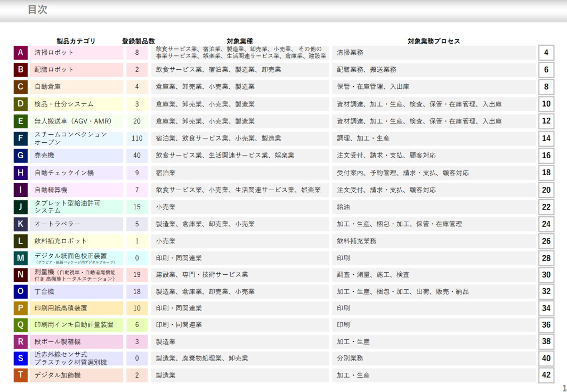Screen dimensions: 567x392
Task: Click the letter I badge
Action: pyautogui.click(x=21, y=190)
